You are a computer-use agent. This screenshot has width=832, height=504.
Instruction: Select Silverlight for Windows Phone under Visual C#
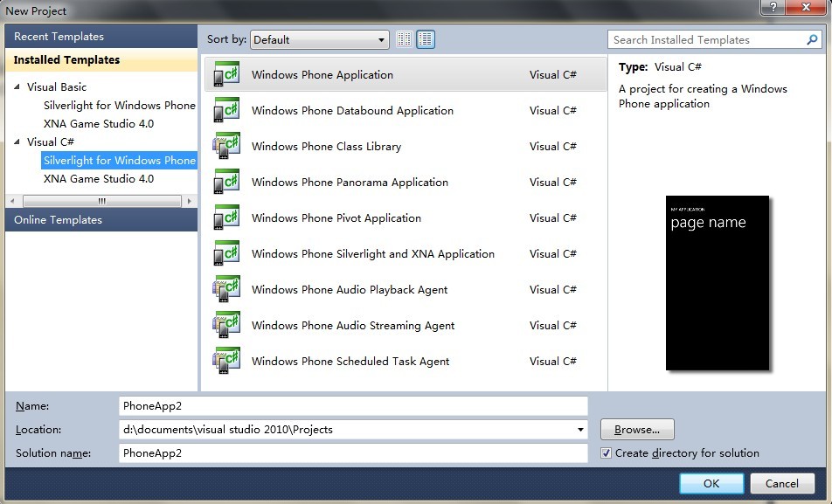(x=120, y=160)
